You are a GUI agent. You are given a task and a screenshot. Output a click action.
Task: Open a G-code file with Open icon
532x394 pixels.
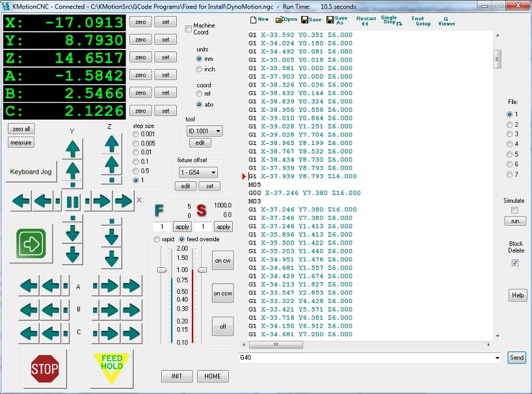point(286,20)
